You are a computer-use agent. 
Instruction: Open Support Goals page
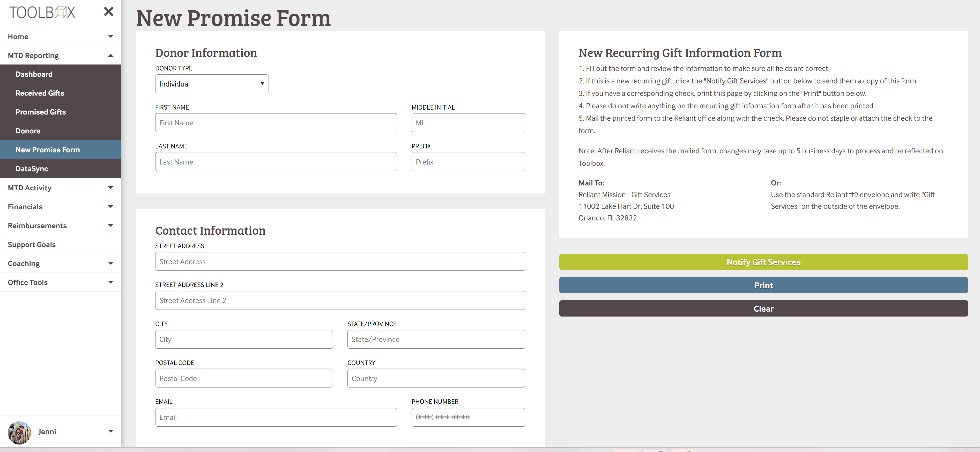(x=32, y=245)
